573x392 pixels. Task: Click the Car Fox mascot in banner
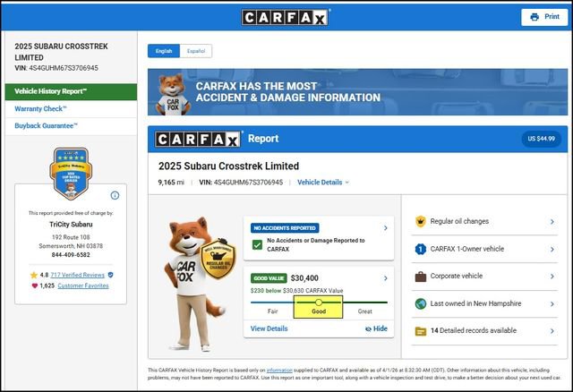(x=173, y=95)
